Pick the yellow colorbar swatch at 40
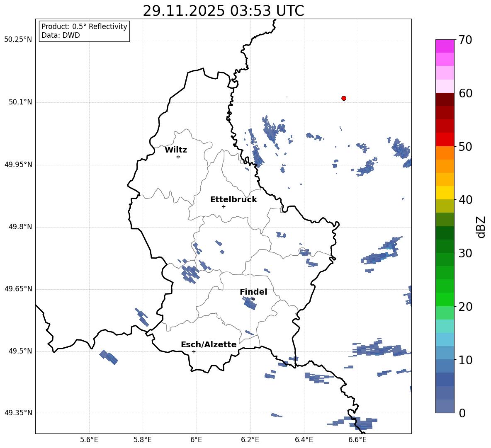 tap(445, 193)
